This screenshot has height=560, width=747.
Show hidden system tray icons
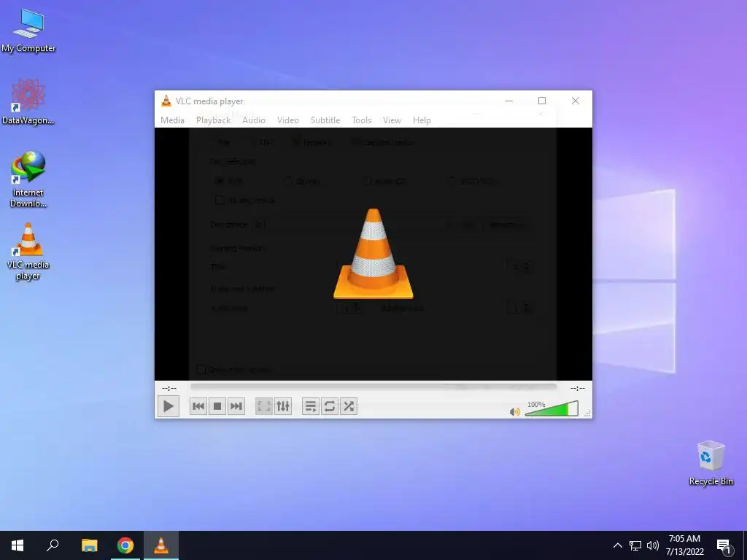click(x=617, y=545)
